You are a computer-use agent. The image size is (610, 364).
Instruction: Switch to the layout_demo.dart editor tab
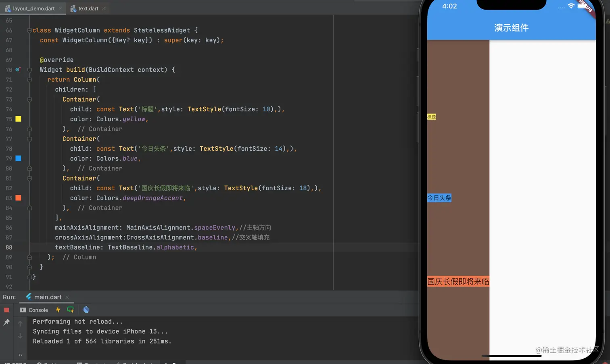point(33,8)
